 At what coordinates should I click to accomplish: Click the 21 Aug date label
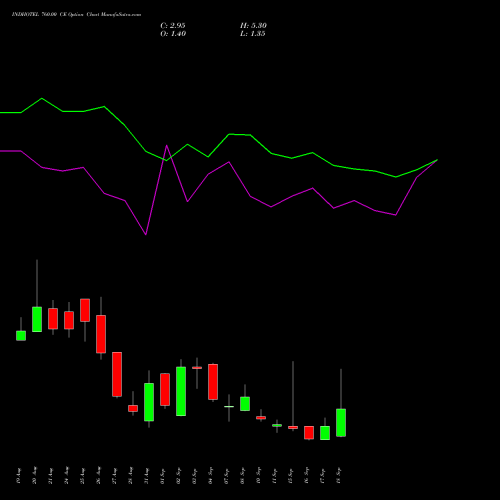click(51, 476)
